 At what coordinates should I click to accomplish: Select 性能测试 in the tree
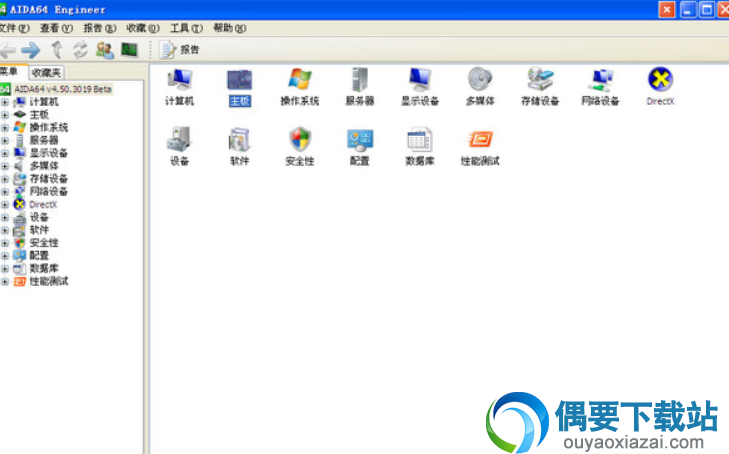(x=49, y=281)
